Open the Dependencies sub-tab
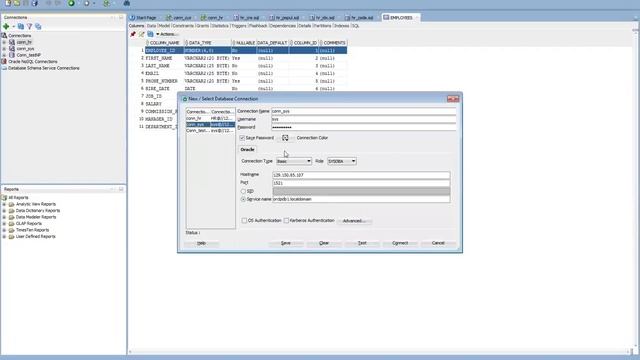 [282, 26]
